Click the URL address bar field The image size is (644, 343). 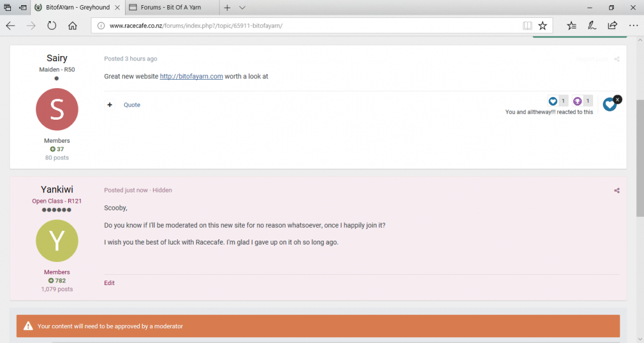[x=309, y=26]
